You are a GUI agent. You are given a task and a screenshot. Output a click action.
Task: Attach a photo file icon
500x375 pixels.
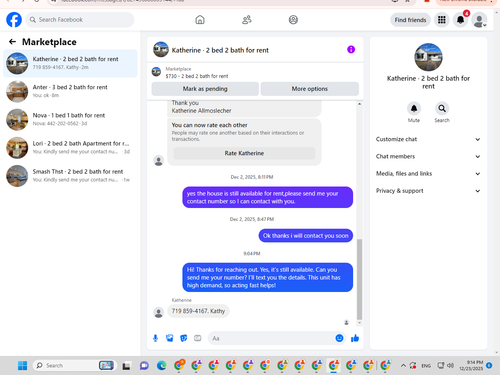[x=170, y=338]
